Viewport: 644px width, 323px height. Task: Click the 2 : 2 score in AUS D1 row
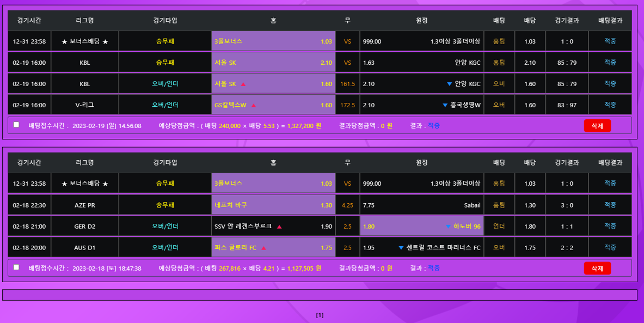[x=566, y=247]
